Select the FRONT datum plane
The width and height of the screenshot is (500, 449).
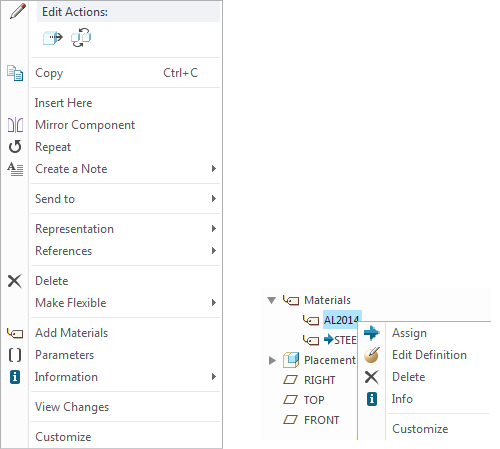tap(321, 420)
